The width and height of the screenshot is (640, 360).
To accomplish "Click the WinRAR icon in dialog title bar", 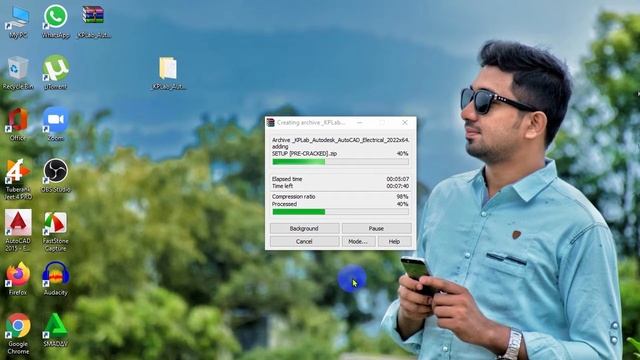I will [271, 122].
